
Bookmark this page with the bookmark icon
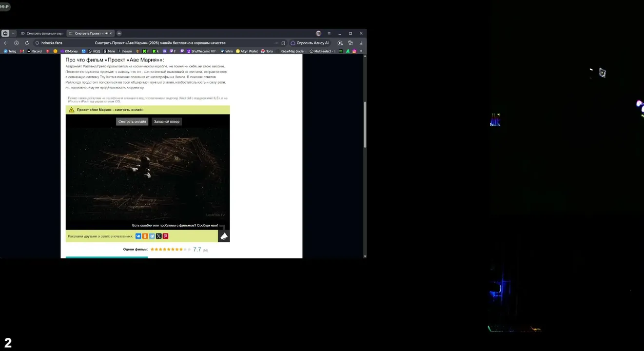283,43
